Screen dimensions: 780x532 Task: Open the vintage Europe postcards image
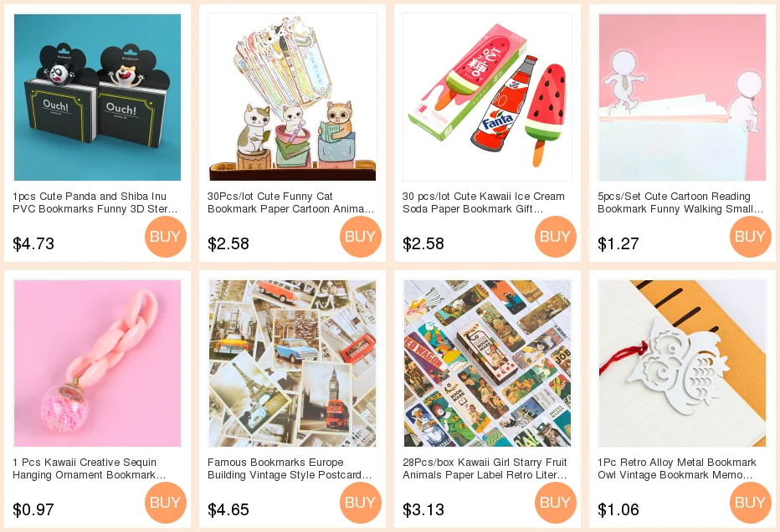[x=293, y=363]
